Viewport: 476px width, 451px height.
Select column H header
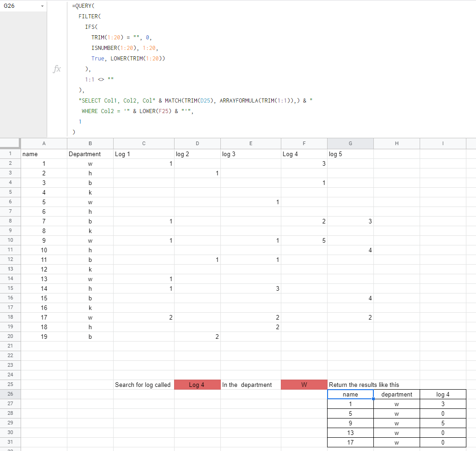[397, 143]
